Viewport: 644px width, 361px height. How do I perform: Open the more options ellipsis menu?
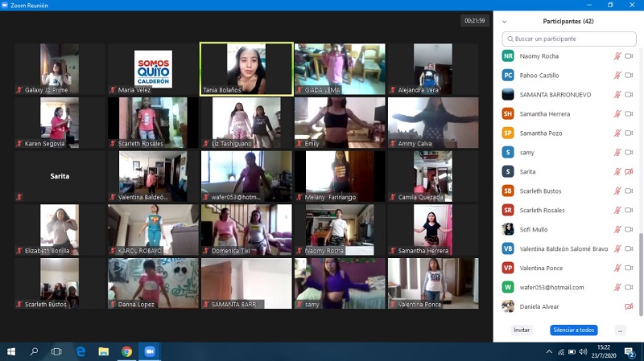pos(619,330)
